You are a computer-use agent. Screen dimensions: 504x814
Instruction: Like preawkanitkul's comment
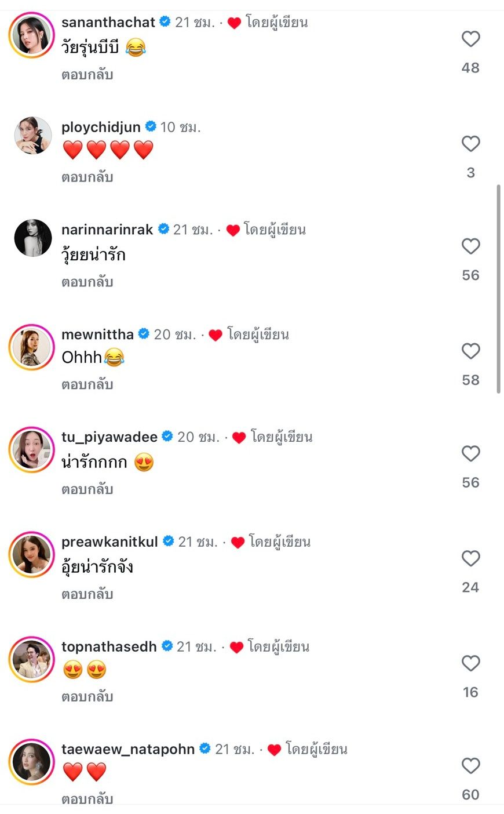point(470,559)
